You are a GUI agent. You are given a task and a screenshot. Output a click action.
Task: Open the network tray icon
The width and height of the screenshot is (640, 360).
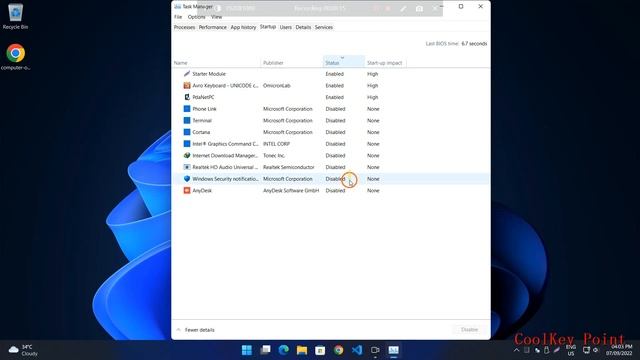[587, 350]
